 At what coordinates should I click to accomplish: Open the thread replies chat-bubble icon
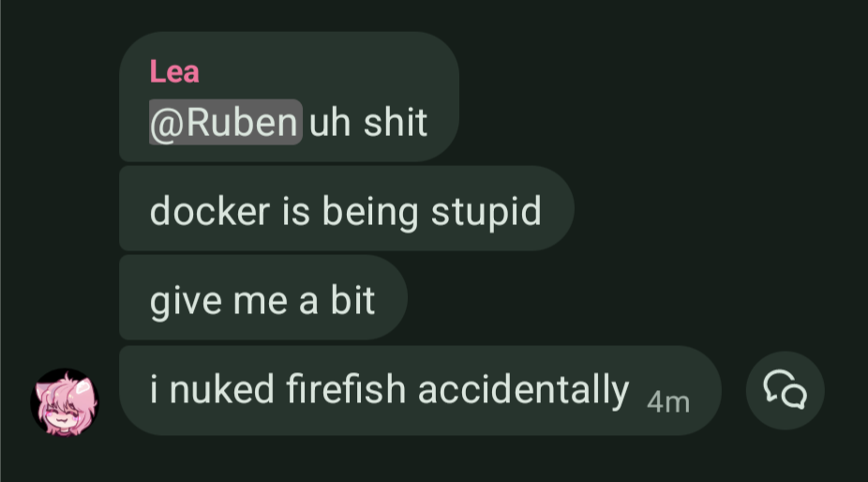click(x=785, y=390)
